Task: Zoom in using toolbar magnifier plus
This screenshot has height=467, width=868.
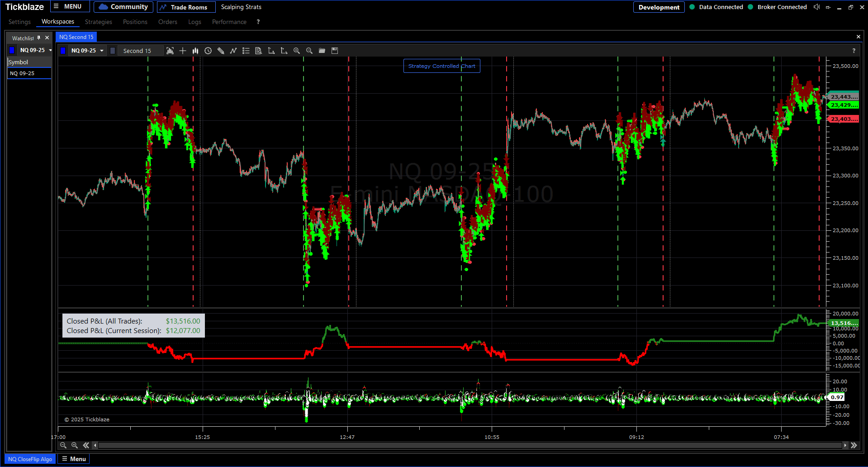Action: pyautogui.click(x=297, y=51)
